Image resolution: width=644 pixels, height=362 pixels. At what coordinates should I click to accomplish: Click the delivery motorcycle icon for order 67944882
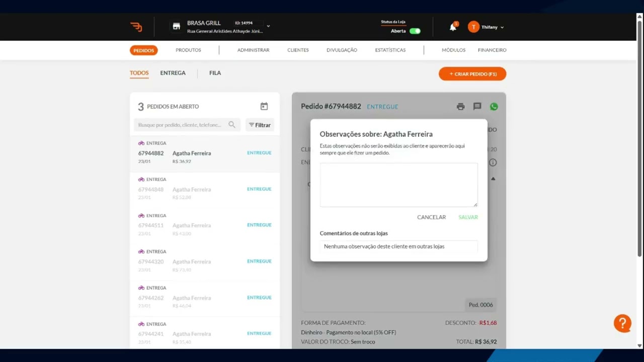point(141,143)
